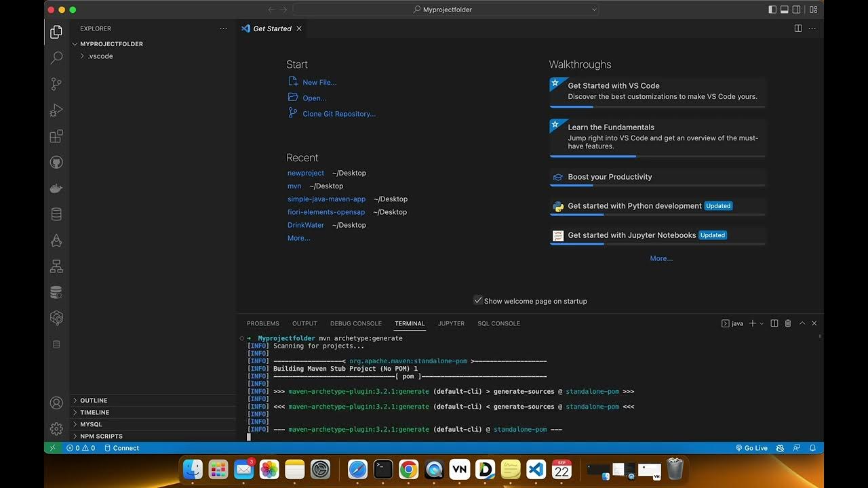
Task: Click More... under Recent list
Action: click(299, 238)
